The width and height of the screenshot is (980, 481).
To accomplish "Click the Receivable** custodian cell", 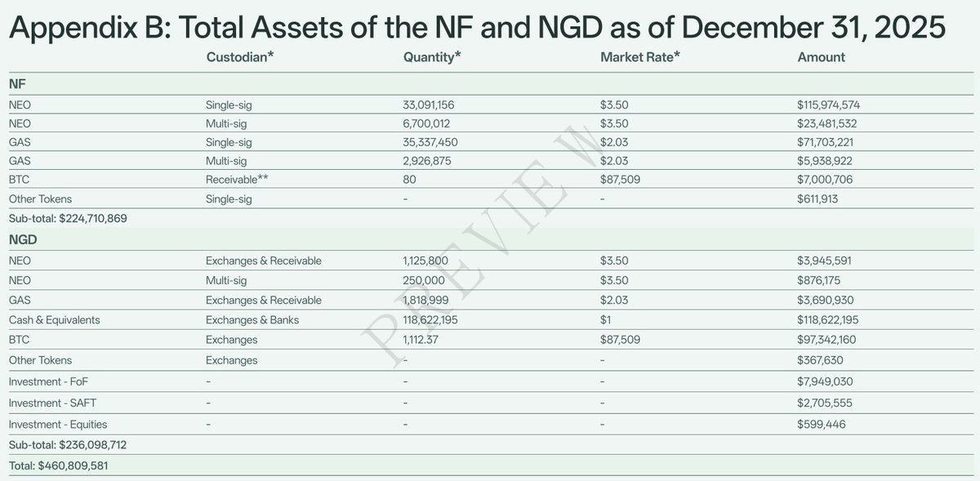I will coord(238,178).
